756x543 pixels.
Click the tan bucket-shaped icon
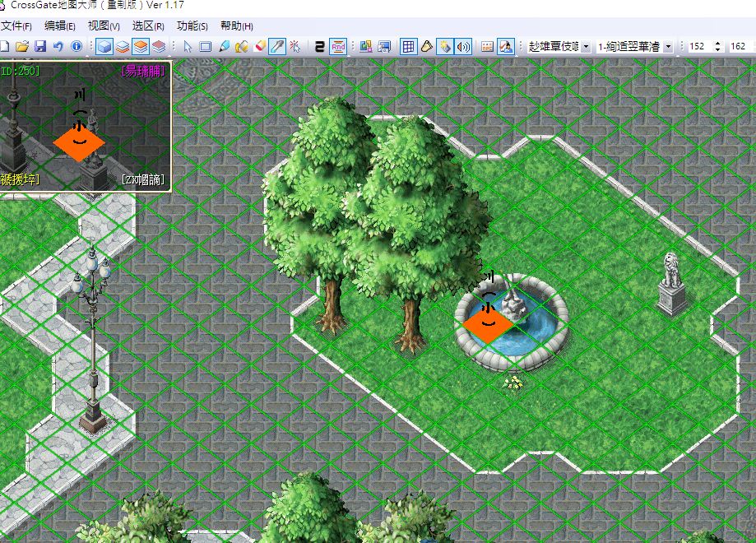(427, 47)
